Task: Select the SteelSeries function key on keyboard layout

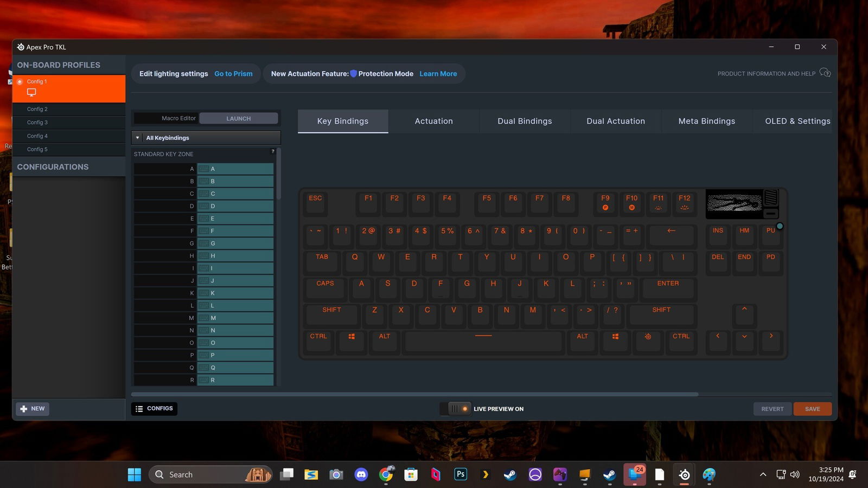Action: (648, 341)
